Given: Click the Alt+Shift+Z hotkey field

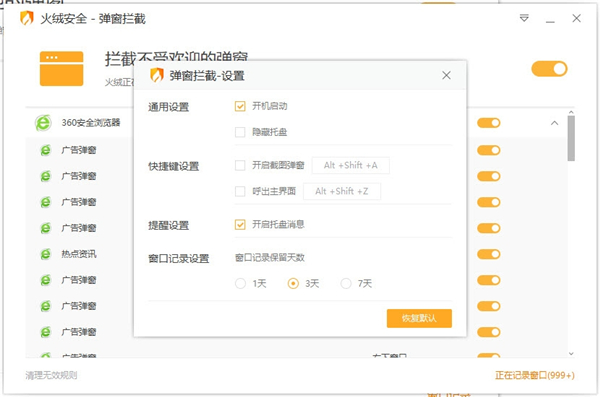Looking at the screenshot, I should pos(342,191).
